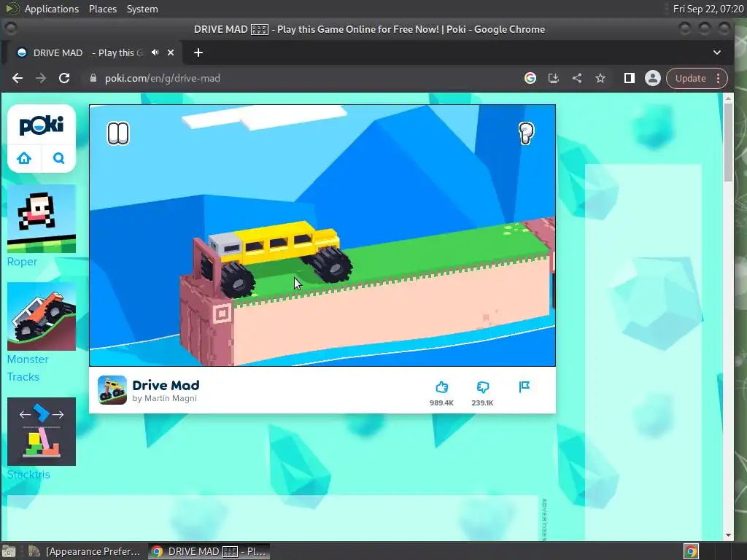This screenshot has width=747, height=560.
Task: Switch to Appearance Preferences in taskbar
Action: [85, 551]
